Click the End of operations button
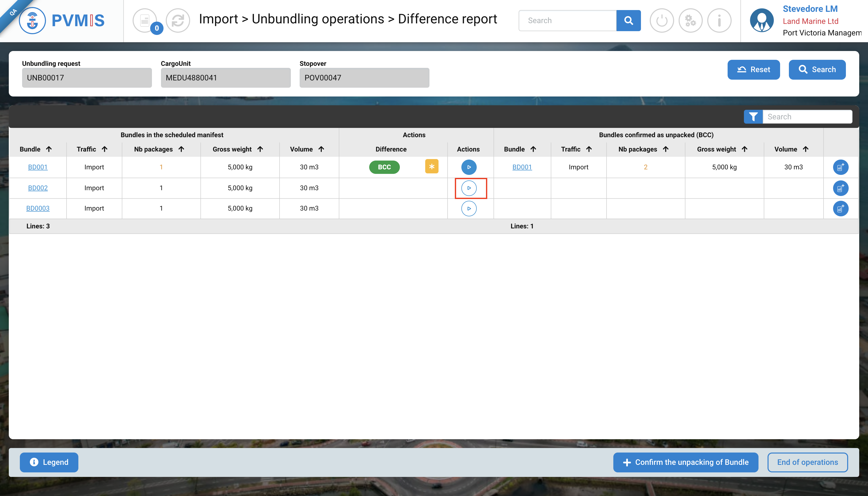Viewport: 868px width, 496px height. tap(807, 462)
